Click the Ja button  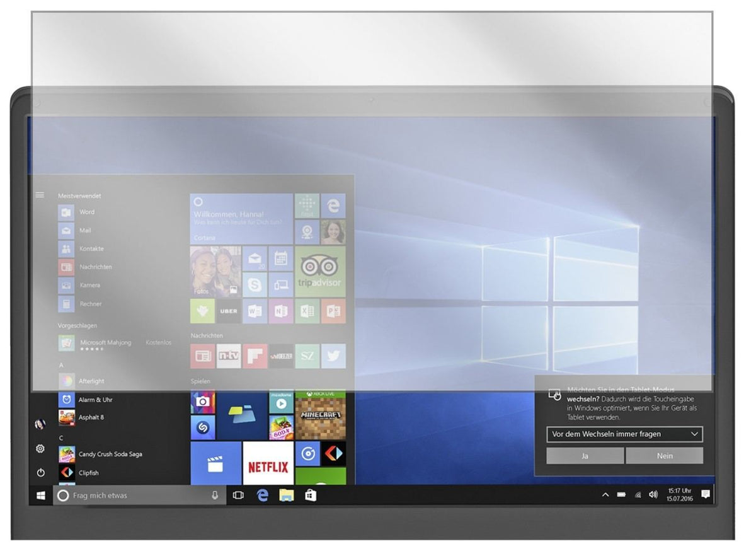585,456
